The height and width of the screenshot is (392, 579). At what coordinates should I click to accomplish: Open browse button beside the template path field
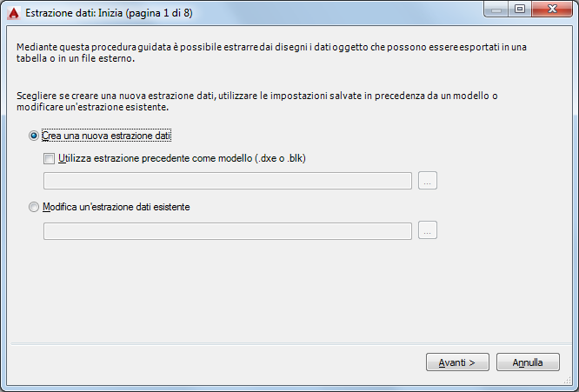[x=428, y=181]
